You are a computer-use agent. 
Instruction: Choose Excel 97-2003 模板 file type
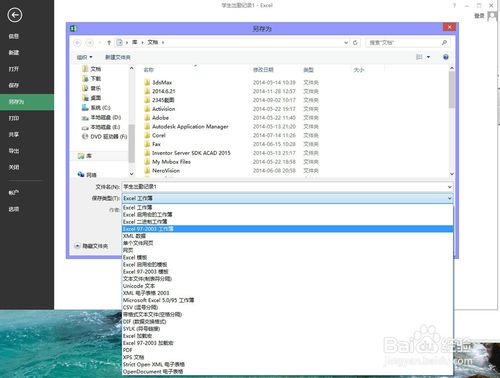287,272
